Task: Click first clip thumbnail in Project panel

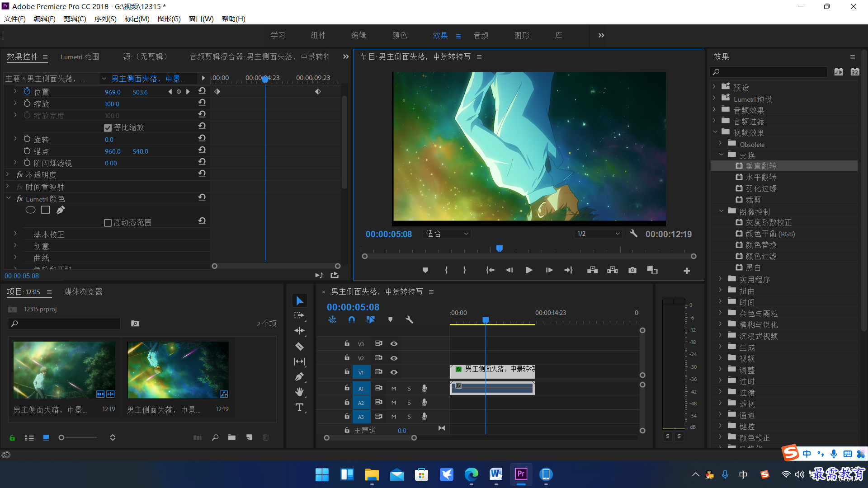Action: (64, 370)
